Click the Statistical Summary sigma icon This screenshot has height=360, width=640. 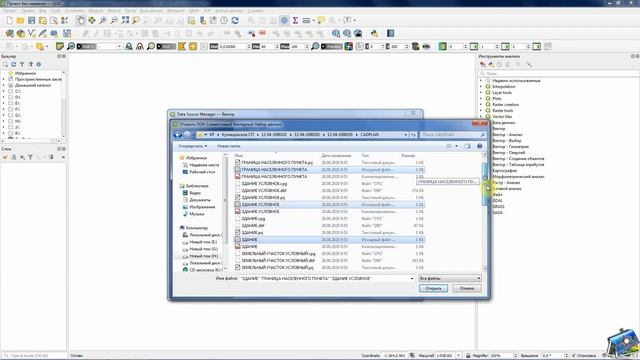click(295, 20)
